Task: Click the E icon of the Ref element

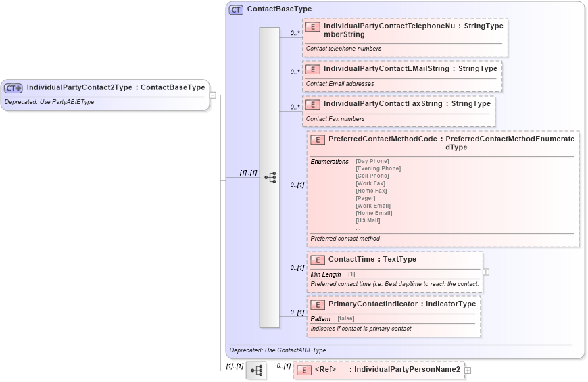Action: coord(304,371)
